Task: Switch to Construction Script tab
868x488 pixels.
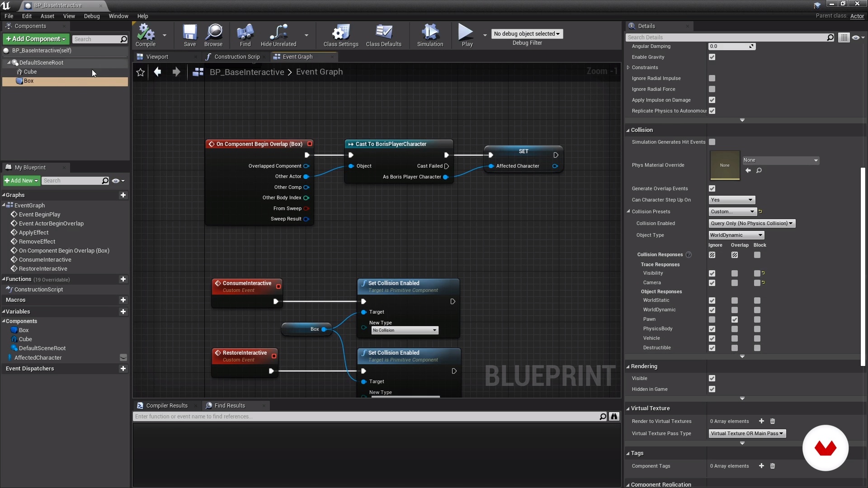Action: tap(236, 57)
